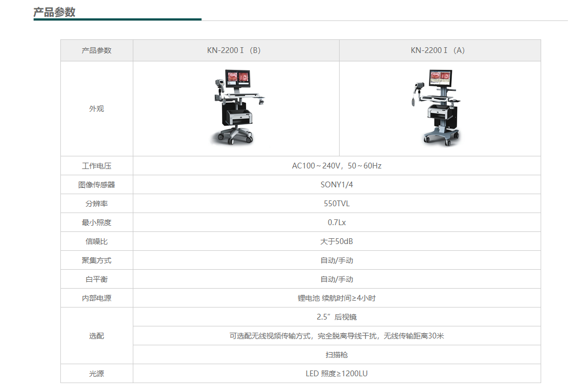Click the SONY1/4 sensor value
The width and height of the screenshot is (580, 392).
coord(336,185)
